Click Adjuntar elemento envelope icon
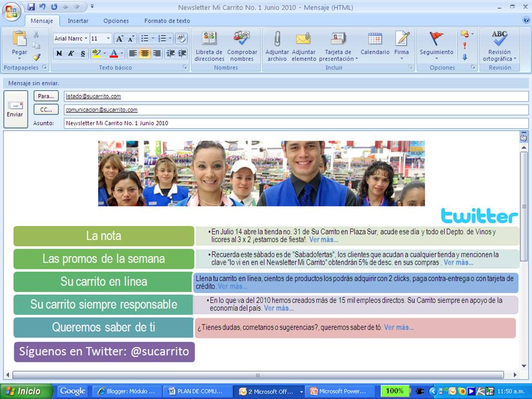This screenshot has height=399, width=532. [x=304, y=46]
